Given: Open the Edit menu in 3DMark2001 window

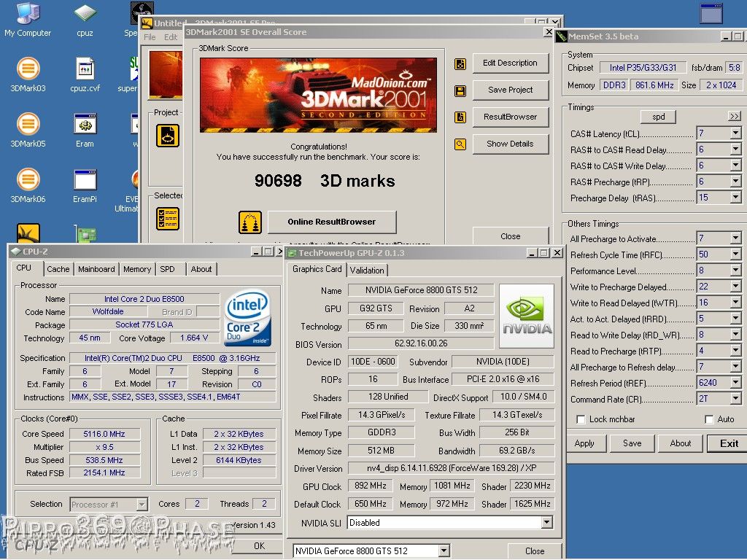Looking at the screenshot, I should (171, 37).
